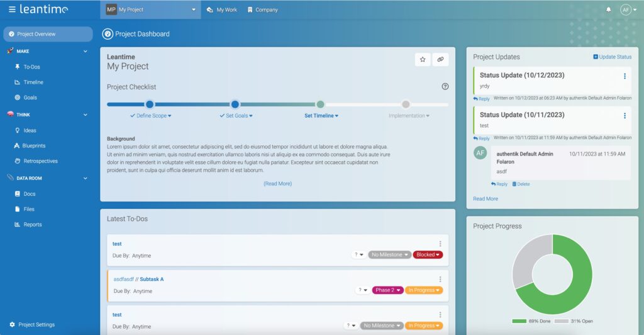Screen dimensions: 644x335
Task: Click the hamburger menu icon beside the Leantime logo
Action: [12, 9]
